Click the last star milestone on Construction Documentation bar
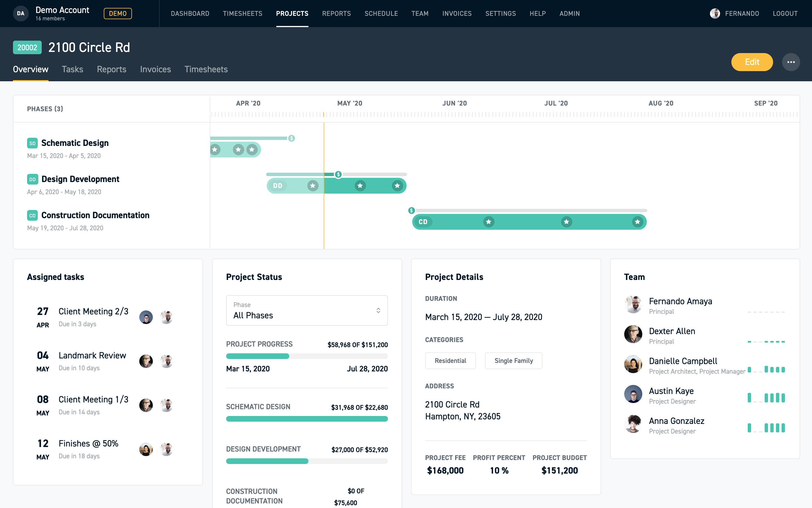This screenshot has height=508, width=812. click(637, 222)
